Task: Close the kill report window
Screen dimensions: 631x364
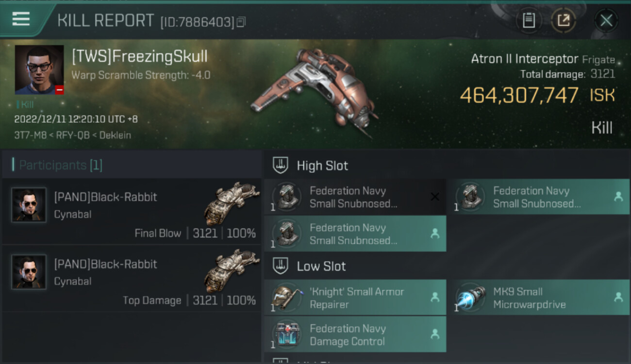Action: (606, 20)
